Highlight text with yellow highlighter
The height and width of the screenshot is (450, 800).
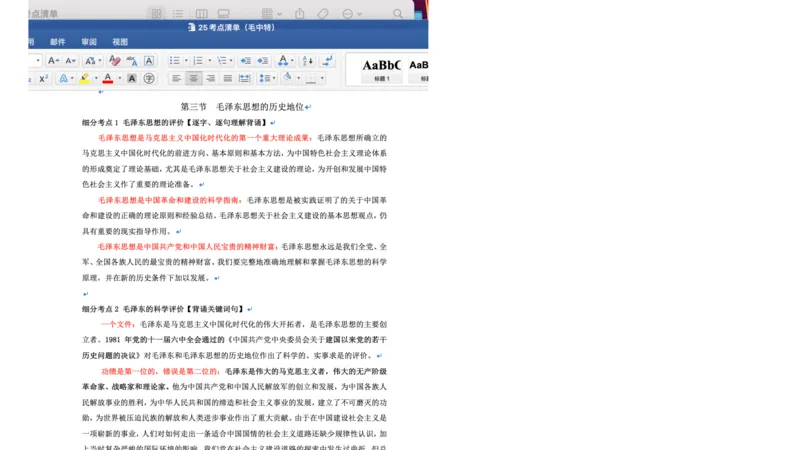[85, 78]
